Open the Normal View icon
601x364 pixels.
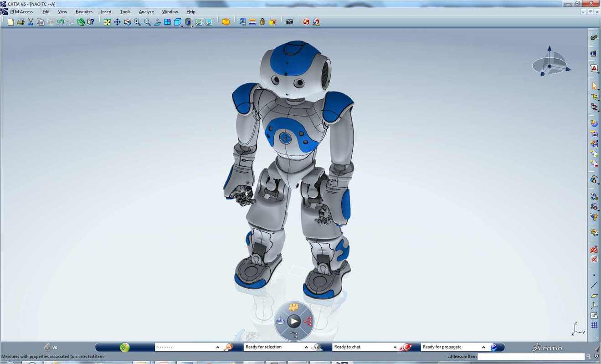click(x=157, y=21)
